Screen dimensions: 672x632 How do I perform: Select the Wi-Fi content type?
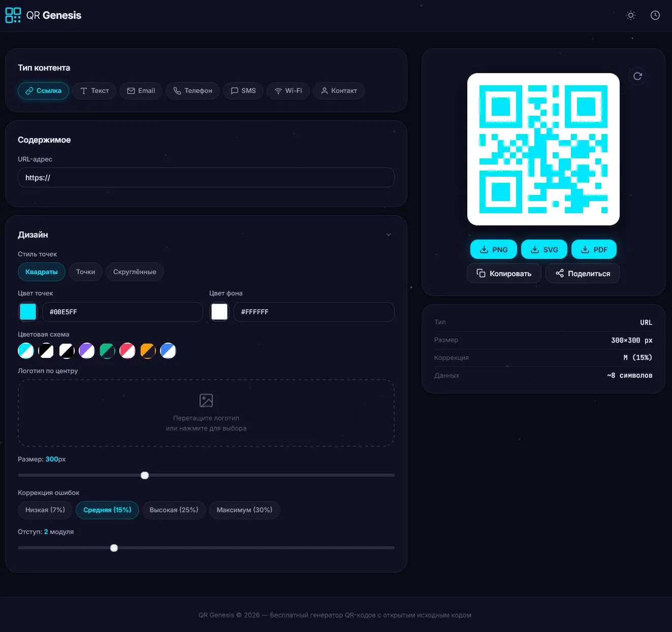(288, 91)
